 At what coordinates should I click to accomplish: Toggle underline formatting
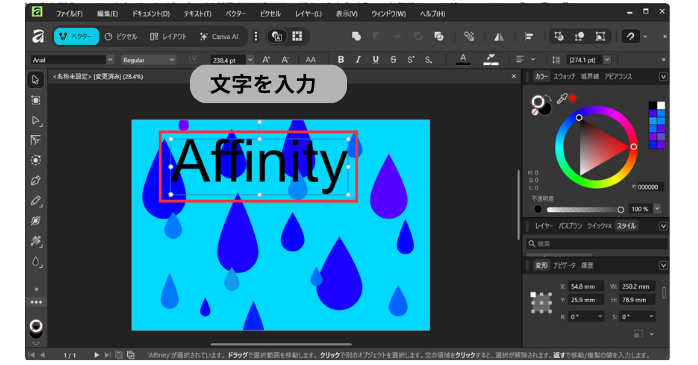click(376, 60)
